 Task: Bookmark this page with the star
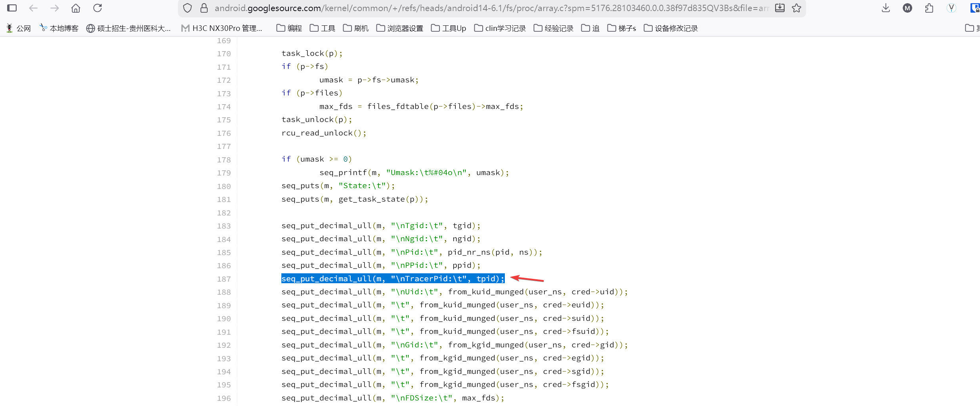[x=797, y=8]
